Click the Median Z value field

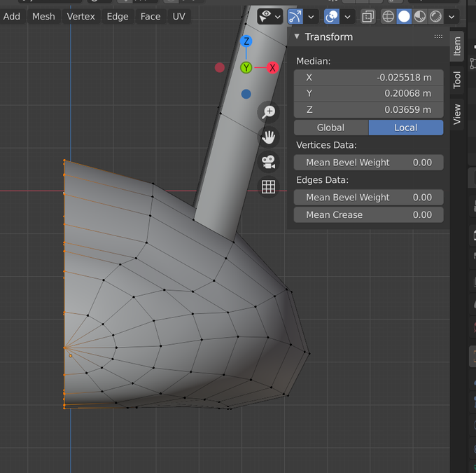368,109
